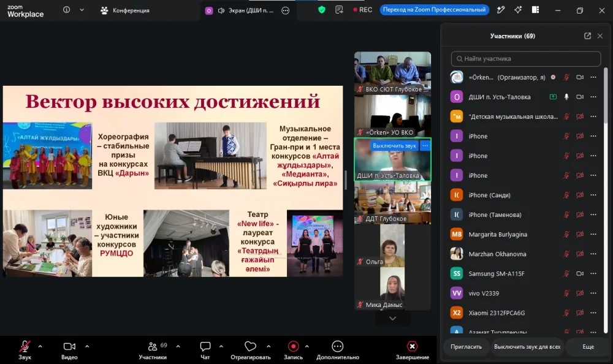The width and height of the screenshot is (613, 364).
Task: Expand video options arrow beside Видео
Action: point(87,346)
